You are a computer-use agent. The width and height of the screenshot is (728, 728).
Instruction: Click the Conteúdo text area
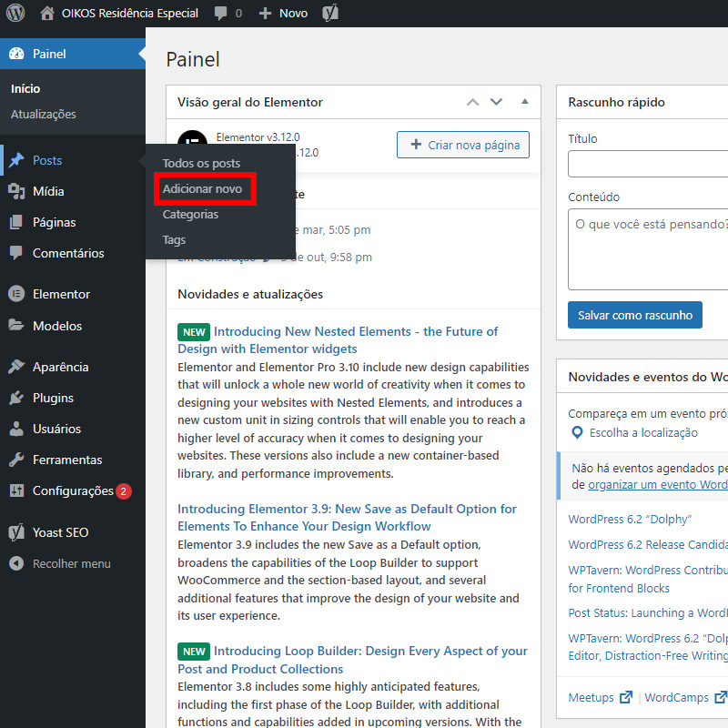(x=648, y=249)
